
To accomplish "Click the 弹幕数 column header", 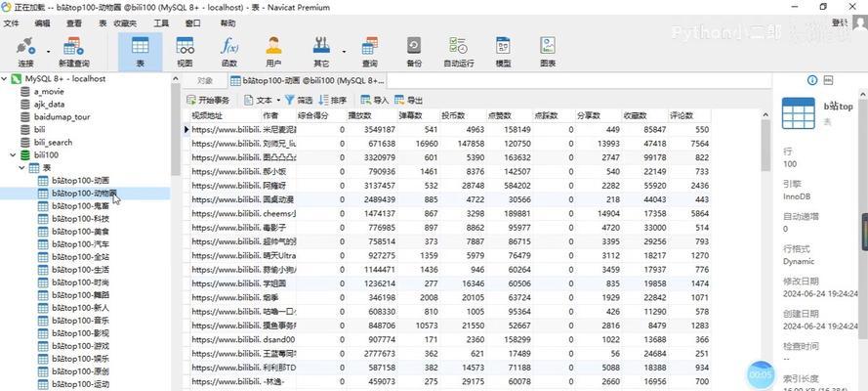I will [418, 115].
